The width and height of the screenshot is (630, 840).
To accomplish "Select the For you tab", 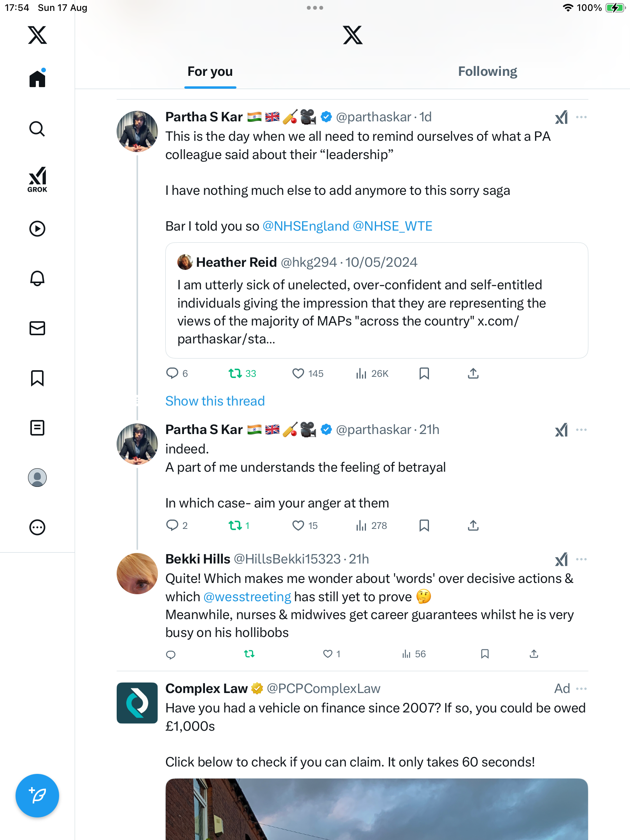I will point(210,72).
